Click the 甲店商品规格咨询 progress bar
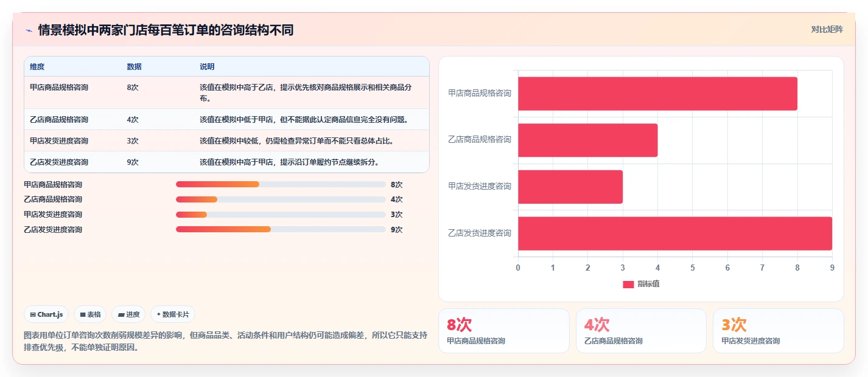The width and height of the screenshot is (868, 377). click(x=281, y=184)
